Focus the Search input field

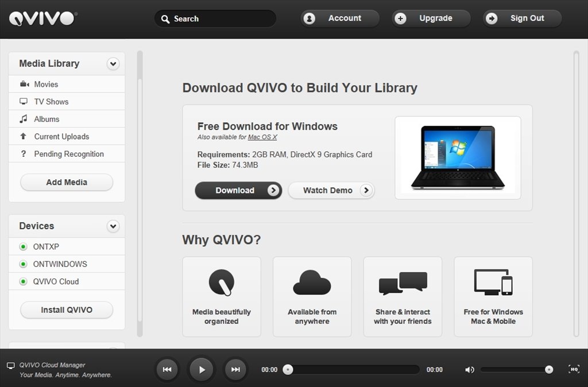(215, 19)
